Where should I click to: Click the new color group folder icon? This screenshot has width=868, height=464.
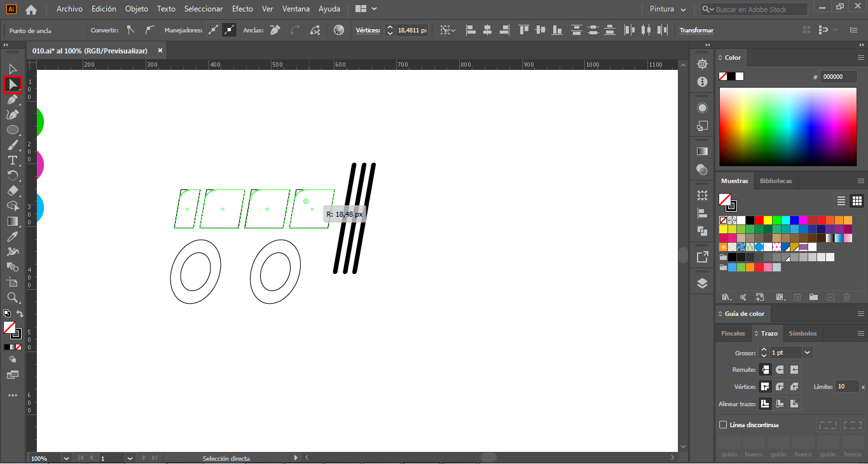(x=813, y=297)
